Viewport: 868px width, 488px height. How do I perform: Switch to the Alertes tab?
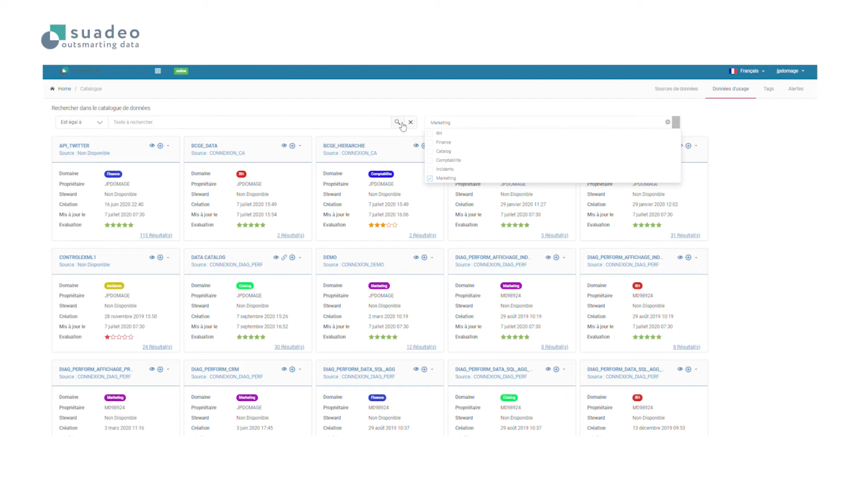(x=796, y=88)
